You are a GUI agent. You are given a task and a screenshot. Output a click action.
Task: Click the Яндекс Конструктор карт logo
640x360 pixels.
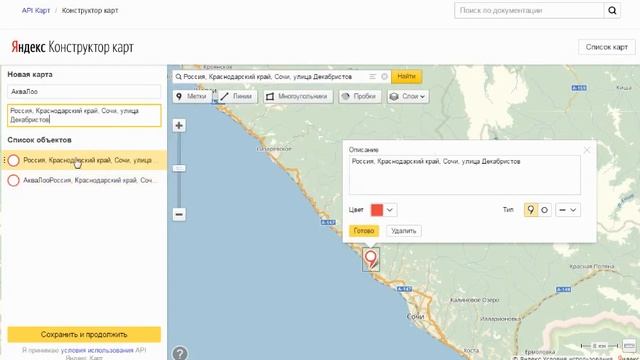click(x=72, y=47)
